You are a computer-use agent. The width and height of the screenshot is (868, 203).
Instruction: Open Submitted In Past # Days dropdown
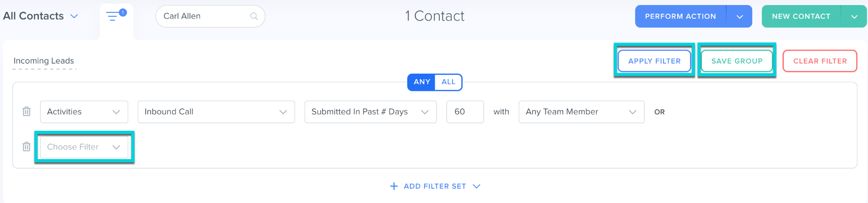[370, 112]
